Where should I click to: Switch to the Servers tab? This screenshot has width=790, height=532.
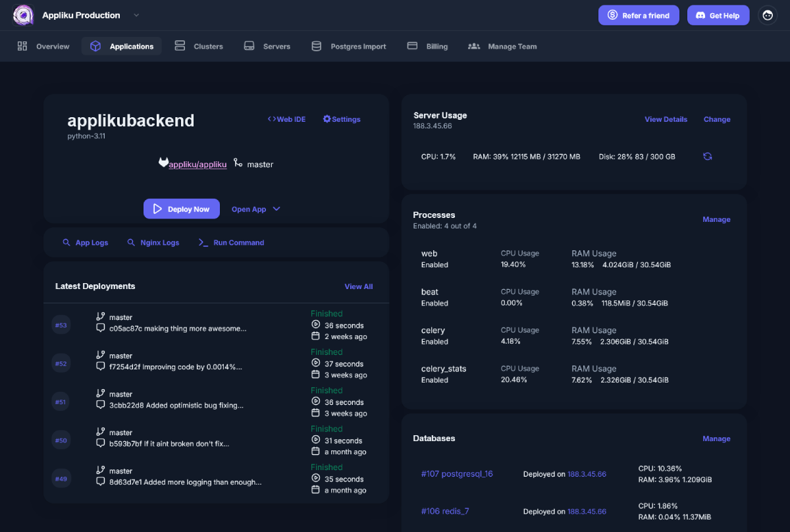tap(267, 46)
